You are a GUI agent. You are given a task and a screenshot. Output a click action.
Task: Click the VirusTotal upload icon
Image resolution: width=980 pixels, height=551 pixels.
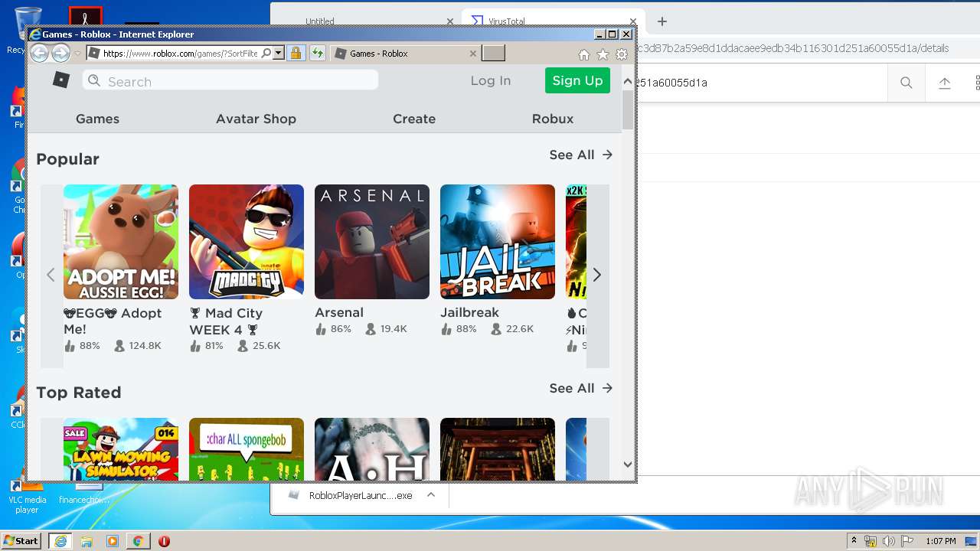click(945, 83)
